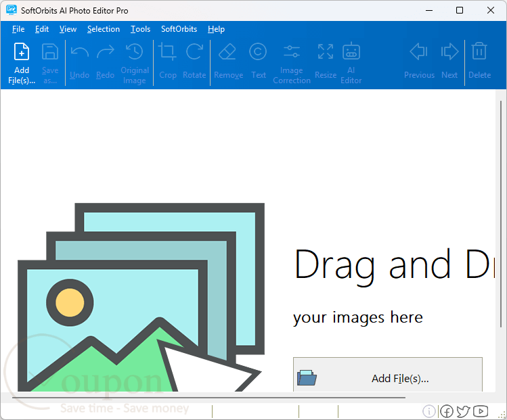Click the 'your images here' text
This screenshot has width=507, height=420.
[358, 318]
